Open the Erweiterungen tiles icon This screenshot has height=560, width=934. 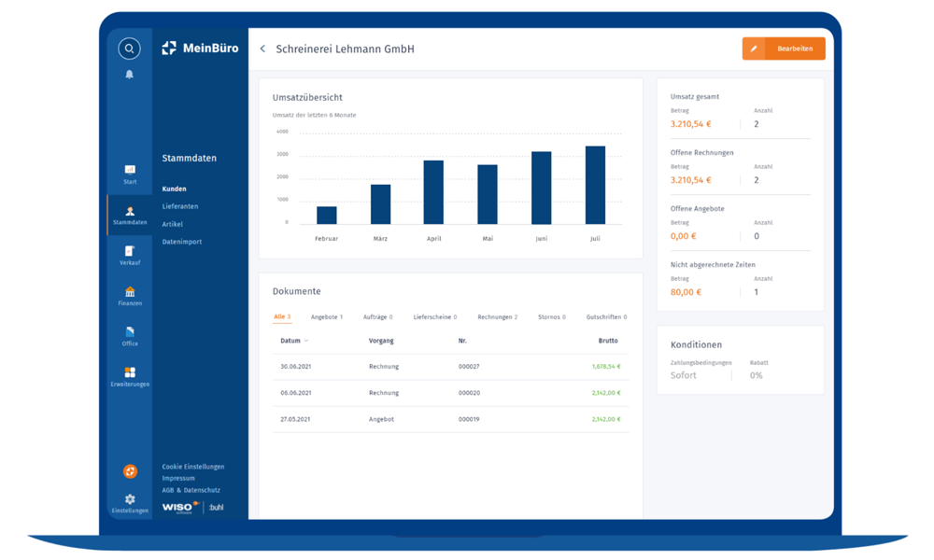(x=130, y=372)
